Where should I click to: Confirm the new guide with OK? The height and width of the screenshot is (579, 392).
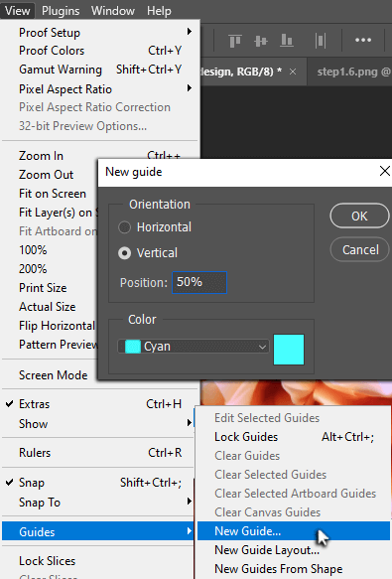point(359,216)
